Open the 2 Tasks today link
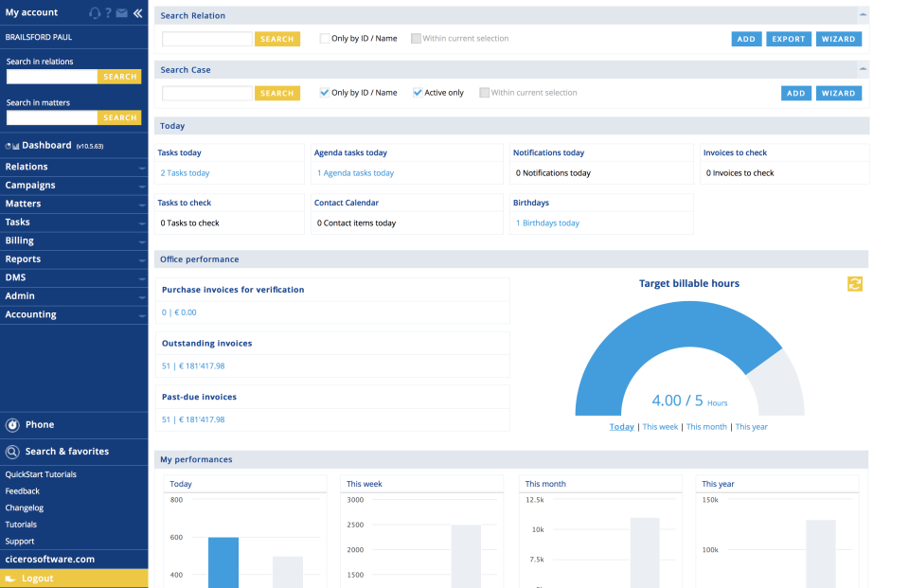The image size is (909, 588). [x=185, y=173]
